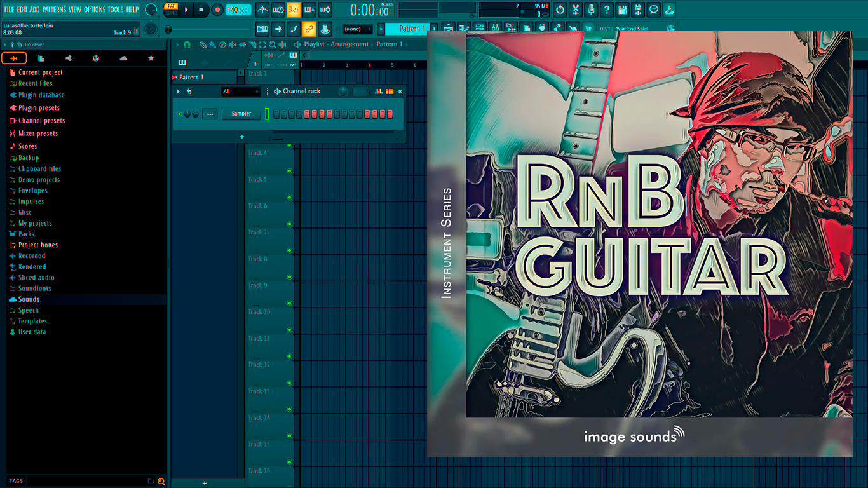Viewport: 868px width, 488px height.
Task: Select the delete tool in playlist toolbar
Action: [222, 44]
